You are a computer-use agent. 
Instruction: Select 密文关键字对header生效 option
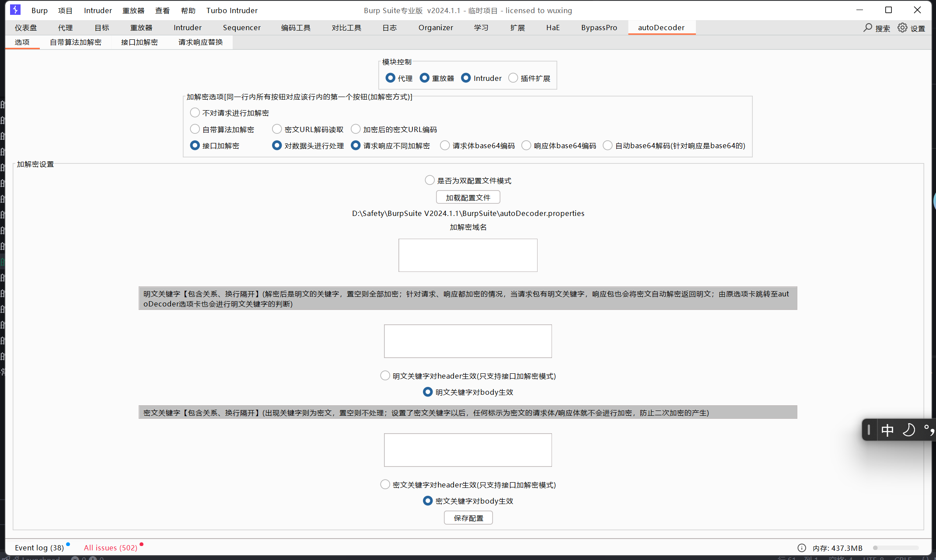pyautogui.click(x=385, y=485)
